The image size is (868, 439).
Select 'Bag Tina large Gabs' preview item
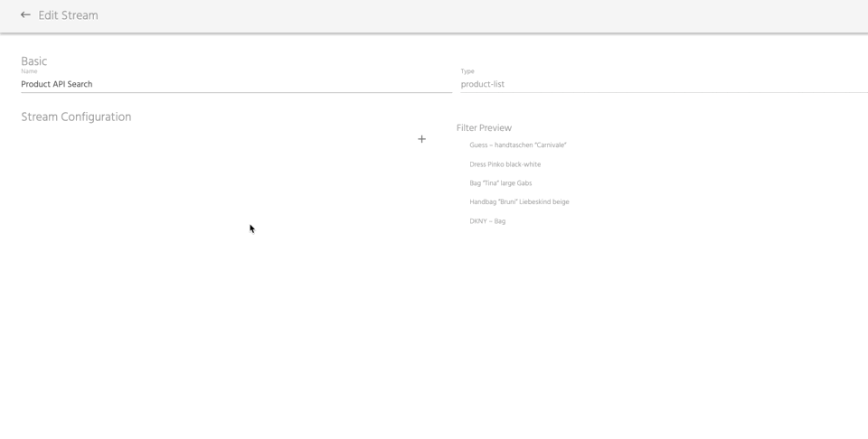(x=500, y=183)
